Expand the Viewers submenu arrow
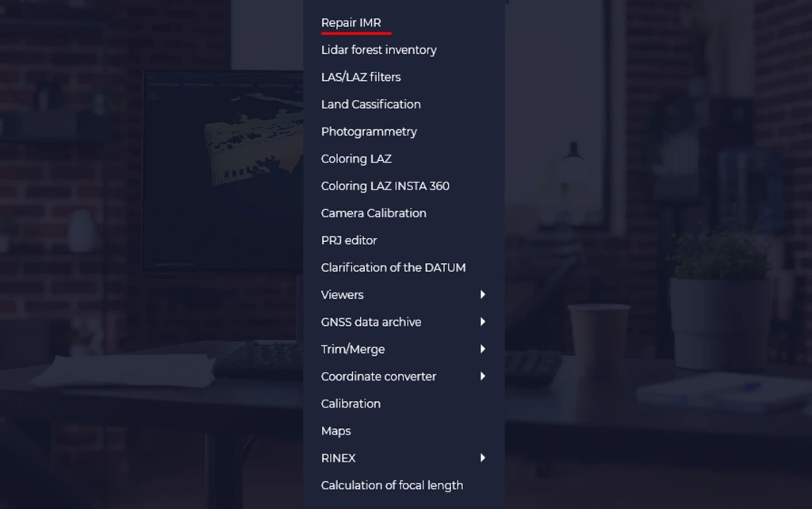The image size is (812, 509). click(x=483, y=295)
